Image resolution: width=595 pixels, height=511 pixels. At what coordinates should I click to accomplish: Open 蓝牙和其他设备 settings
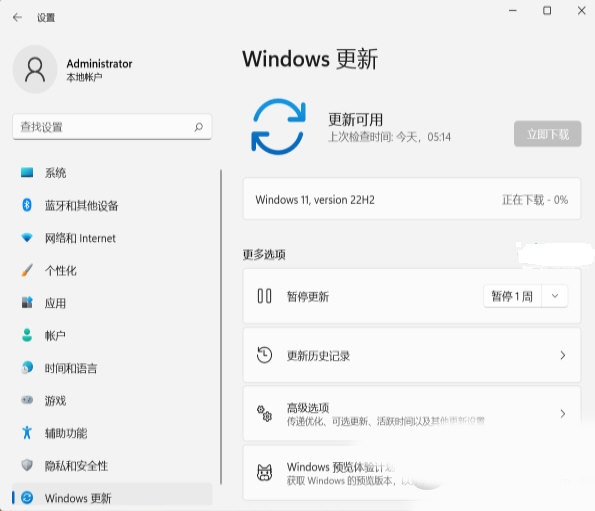(112, 205)
